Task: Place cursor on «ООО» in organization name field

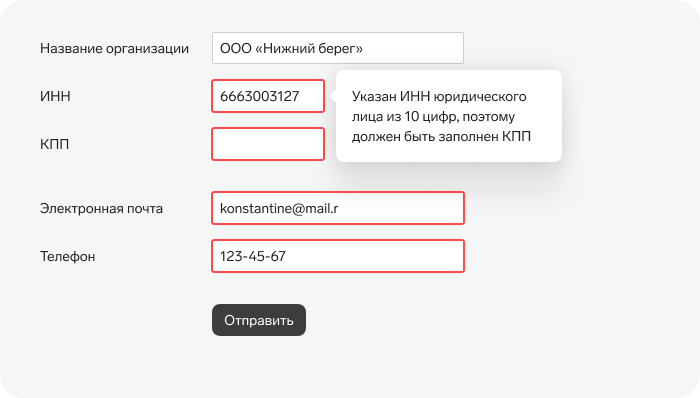Action: tap(236, 48)
